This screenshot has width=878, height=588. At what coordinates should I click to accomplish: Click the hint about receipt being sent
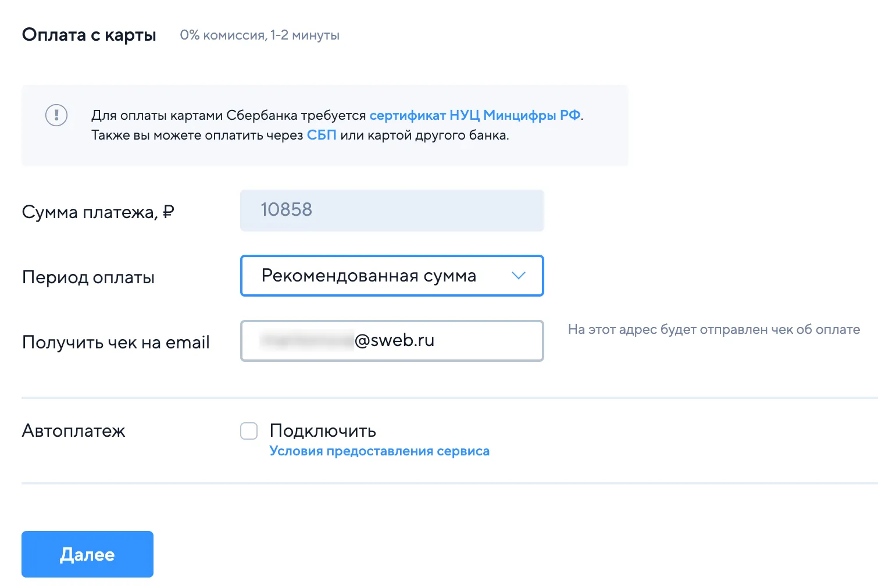click(713, 329)
